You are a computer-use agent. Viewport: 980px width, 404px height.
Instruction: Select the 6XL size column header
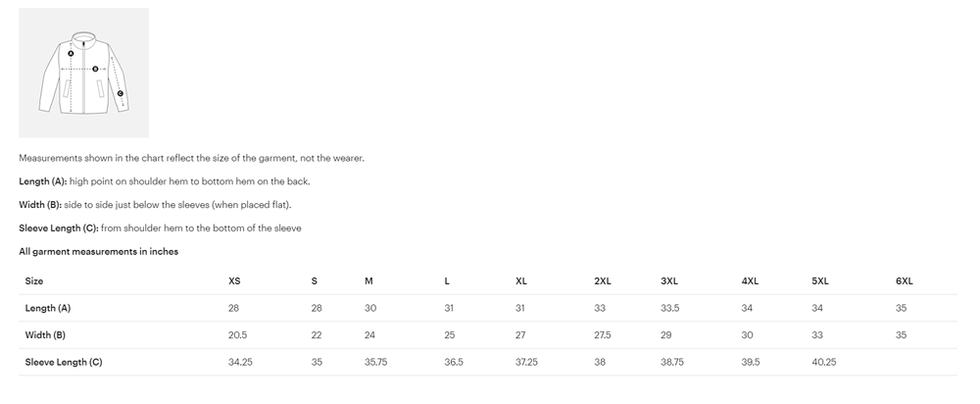click(905, 280)
